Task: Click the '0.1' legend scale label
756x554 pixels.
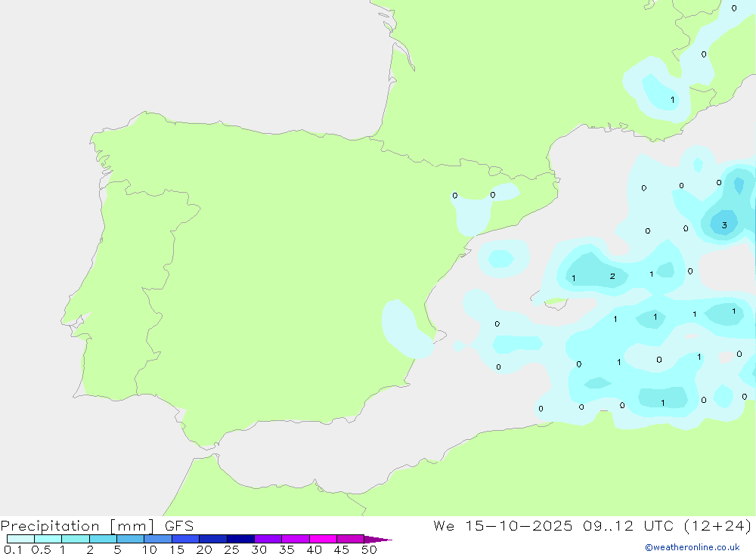Action: (13, 549)
